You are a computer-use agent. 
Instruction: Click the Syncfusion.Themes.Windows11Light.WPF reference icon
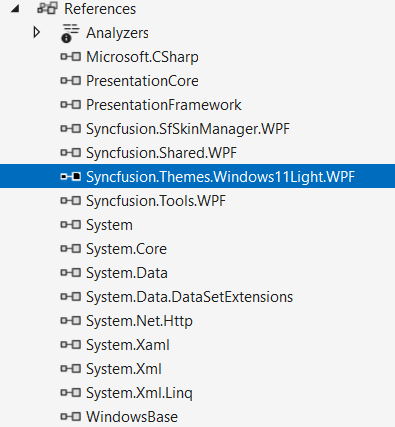[71, 177]
